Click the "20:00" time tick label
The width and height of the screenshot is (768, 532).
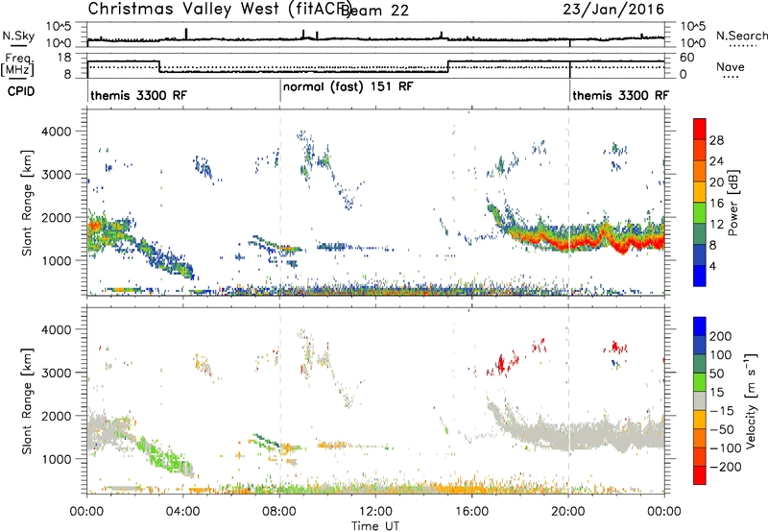[x=568, y=511]
